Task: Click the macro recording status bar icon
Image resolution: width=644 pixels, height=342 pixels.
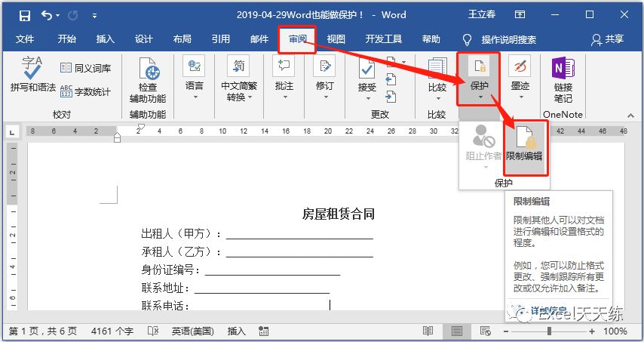Action: pyautogui.click(x=264, y=331)
